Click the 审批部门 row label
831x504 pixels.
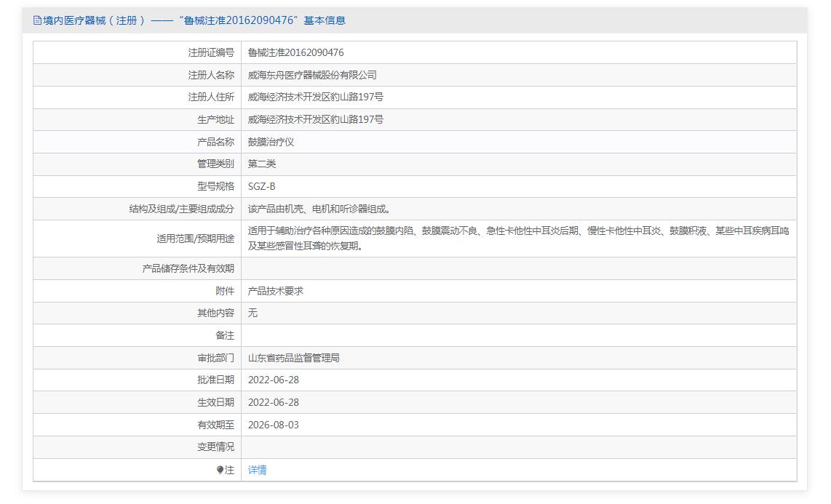pyautogui.click(x=215, y=358)
